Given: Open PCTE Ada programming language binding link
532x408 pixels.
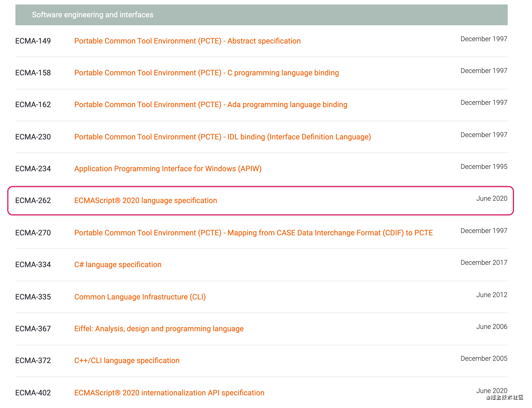Looking at the screenshot, I should coord(211,104).
